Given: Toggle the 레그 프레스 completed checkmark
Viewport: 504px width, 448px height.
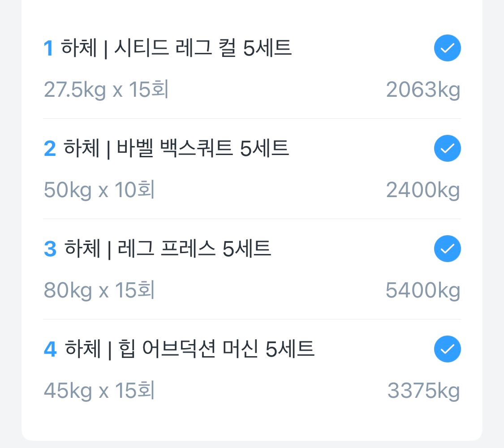Looking at the screenshot, I should 447,249.
